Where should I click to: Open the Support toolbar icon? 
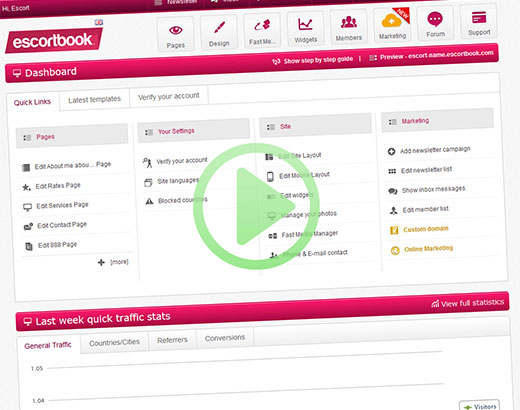pyautogui.click(x=479, y=21)
